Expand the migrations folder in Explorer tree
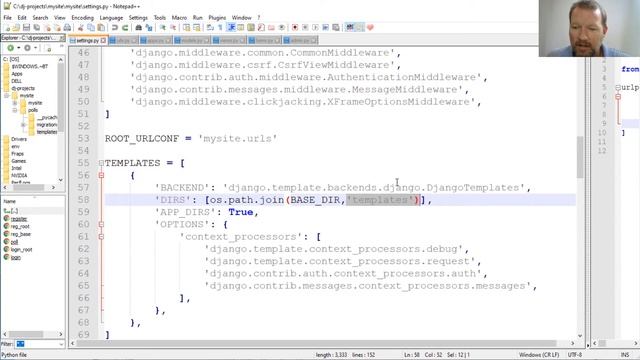640x360 pixels. 23,125
